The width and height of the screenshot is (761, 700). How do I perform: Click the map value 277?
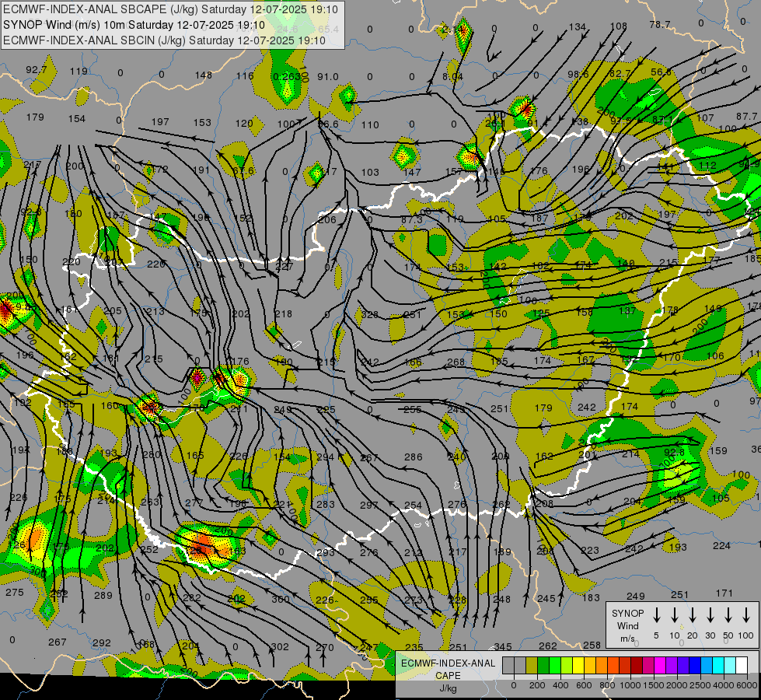tap(194, 502)
